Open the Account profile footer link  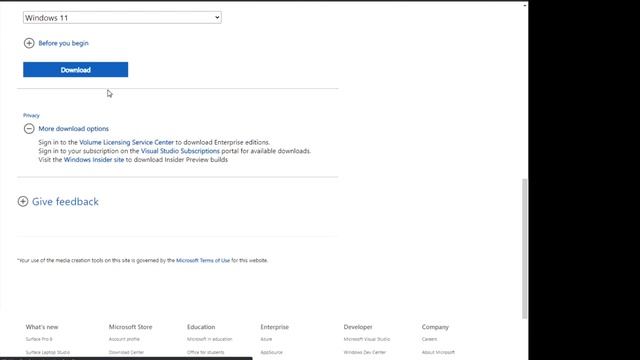coord(124,339)
